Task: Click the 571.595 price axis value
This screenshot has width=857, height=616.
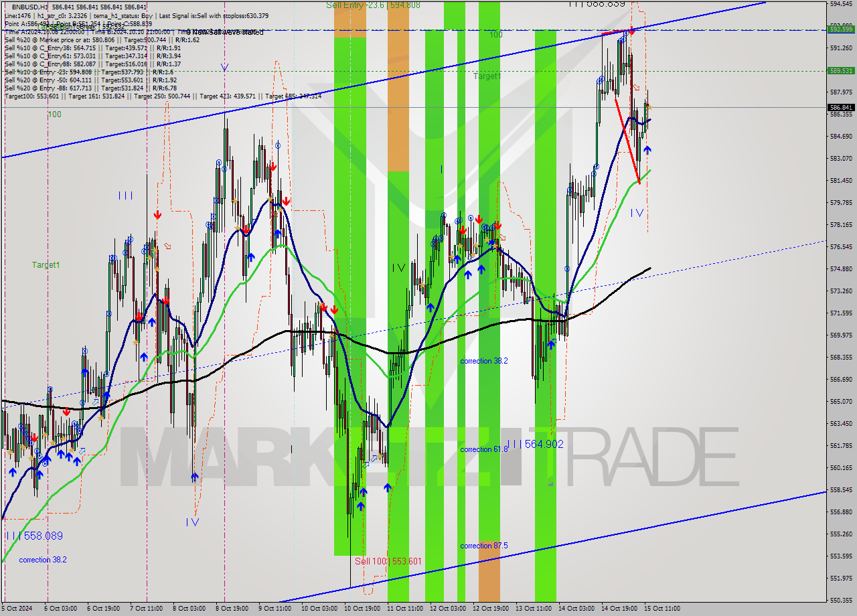Action: [841, 313]
